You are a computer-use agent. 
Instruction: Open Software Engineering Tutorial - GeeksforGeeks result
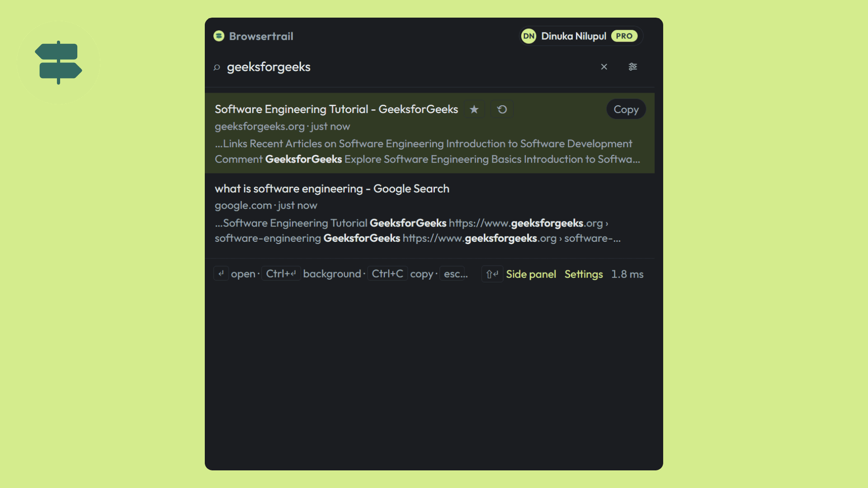tap(336, 109)
